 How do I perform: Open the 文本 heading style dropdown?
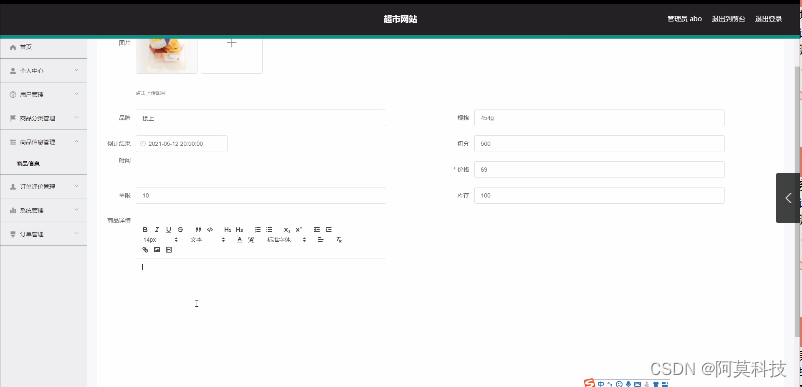pyautogui.click(x=207, y=239)
